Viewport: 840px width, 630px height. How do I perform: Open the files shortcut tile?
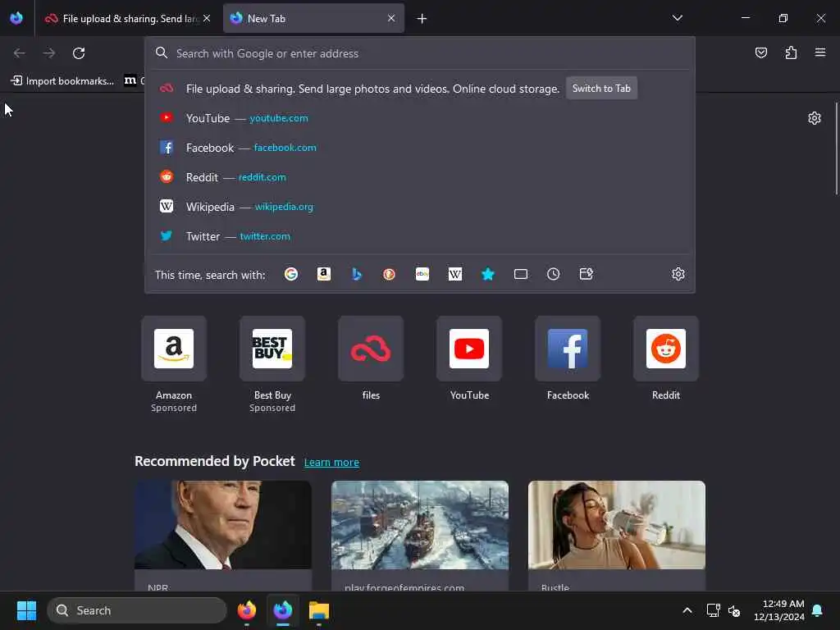click(x=371, y=349)
